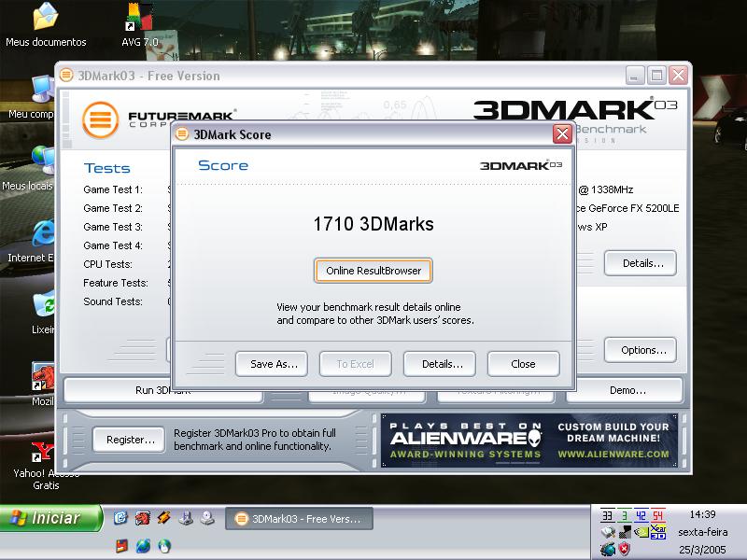The image size is (747, 560).
Task: Click Save As in the score dialog
Action: (271, 364)
